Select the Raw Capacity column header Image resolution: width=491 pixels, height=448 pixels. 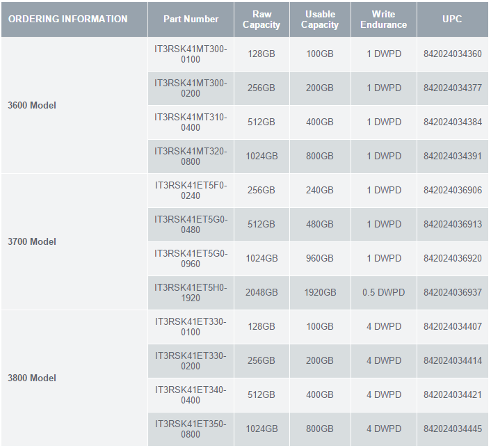point(261,19)
